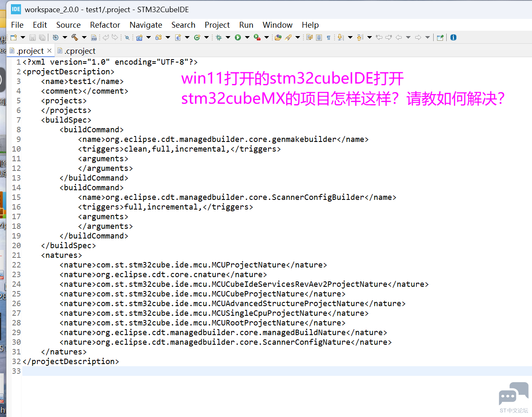Click the Search flashlight icon
The width and height of the screenshot is (532, 417).
(x=288, y=37)
